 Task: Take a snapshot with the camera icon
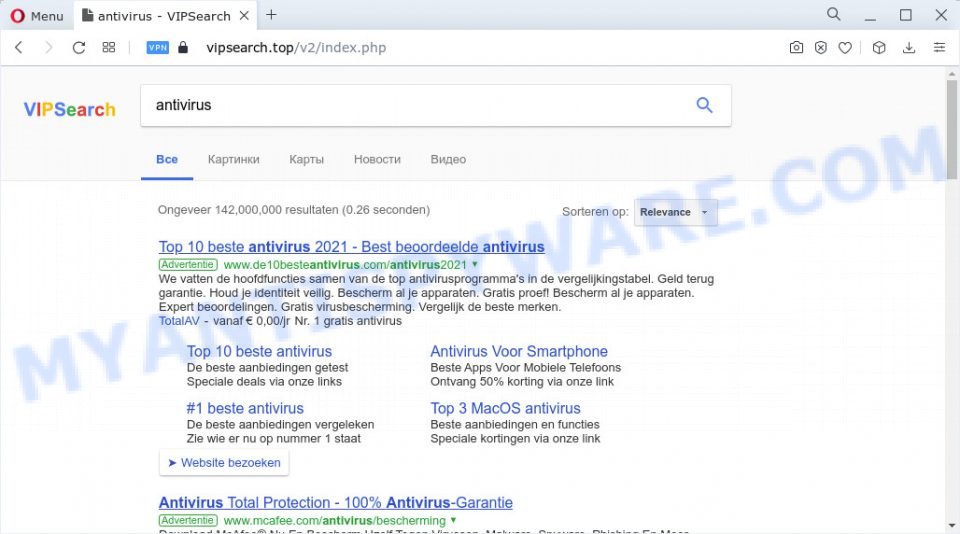point(796,47)
